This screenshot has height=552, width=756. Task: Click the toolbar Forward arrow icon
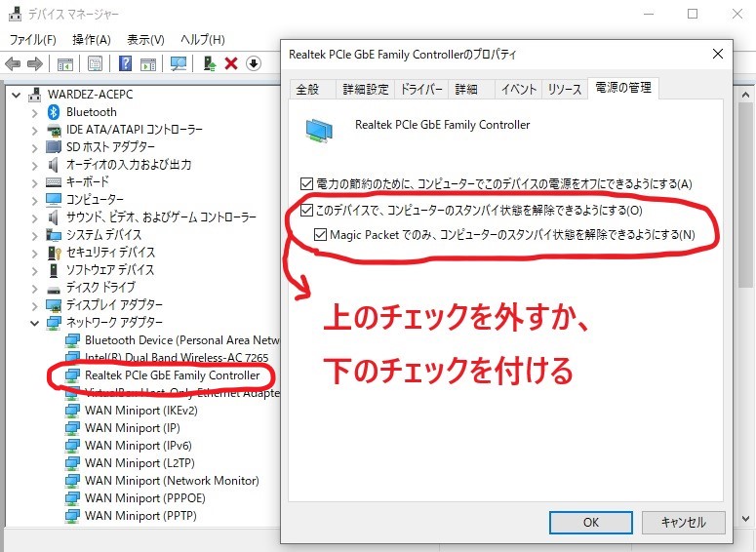point(35,63)
